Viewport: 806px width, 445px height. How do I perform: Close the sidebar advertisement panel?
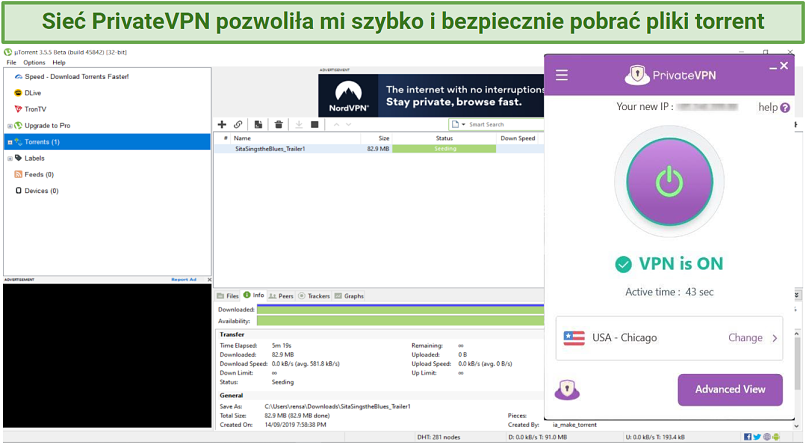[209, 280]
